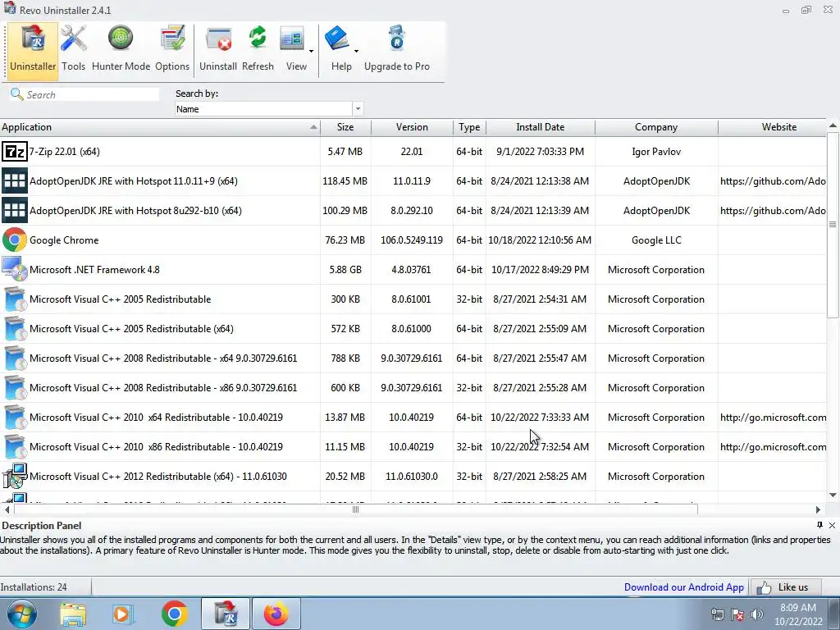The image size is (840, 630).
Task: Open Windows Explorer from taskbar
Action: (73, 614)
